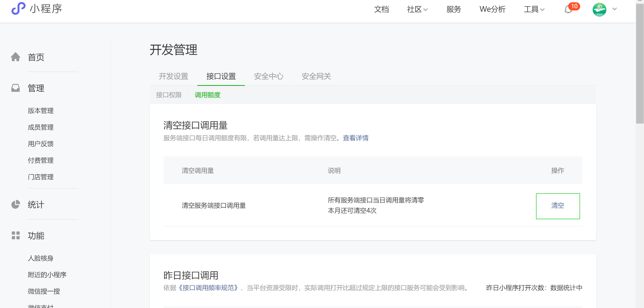Screen dimensions: 644x308
Task: Switch to the 开发设置 tab
Action: (x=173, y=76)
